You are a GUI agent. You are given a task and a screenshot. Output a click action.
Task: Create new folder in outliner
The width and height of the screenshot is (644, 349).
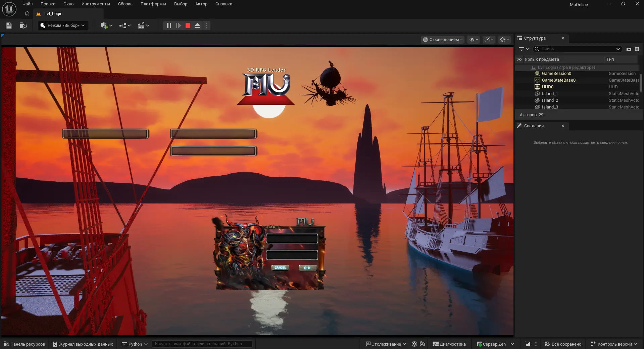click(x=629, y=49)
